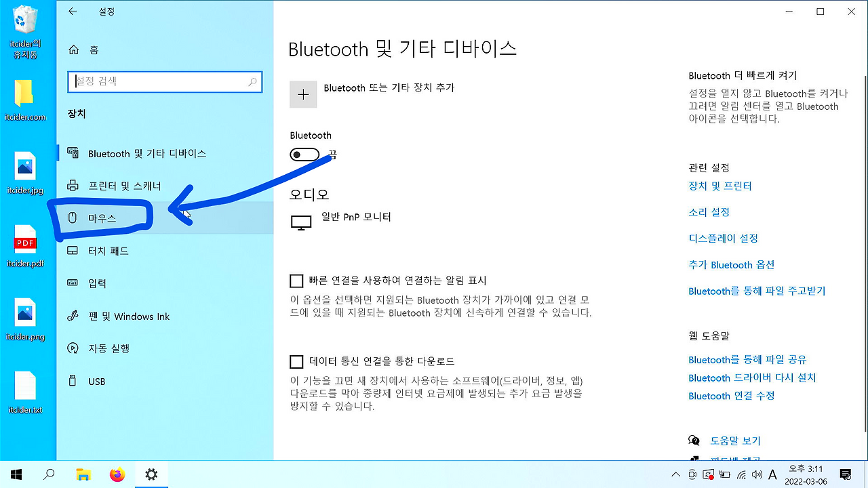The image size is (868, 488).
Task: Open the Sound settings (소리 설정) link
Action: (709, 211)
